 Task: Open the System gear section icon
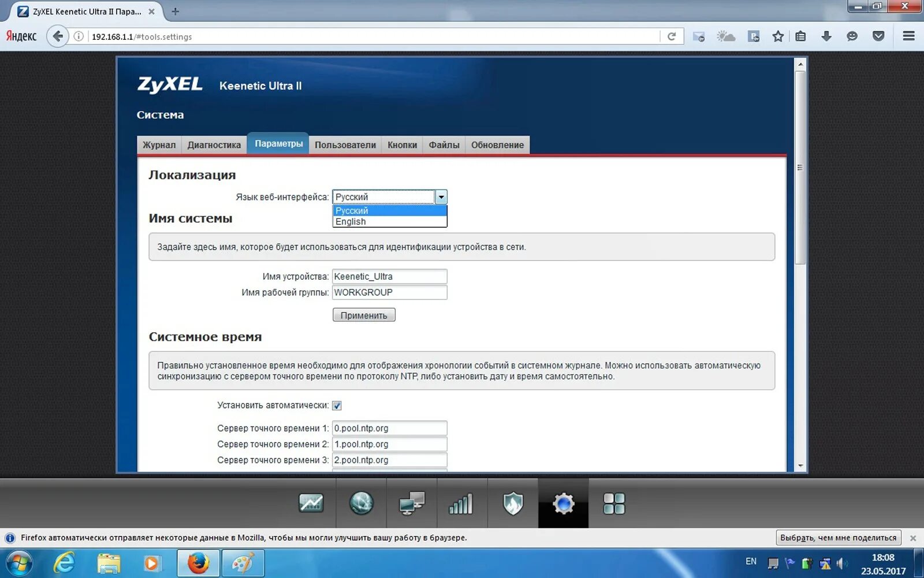pyautogui.click(x=564, y=503)
